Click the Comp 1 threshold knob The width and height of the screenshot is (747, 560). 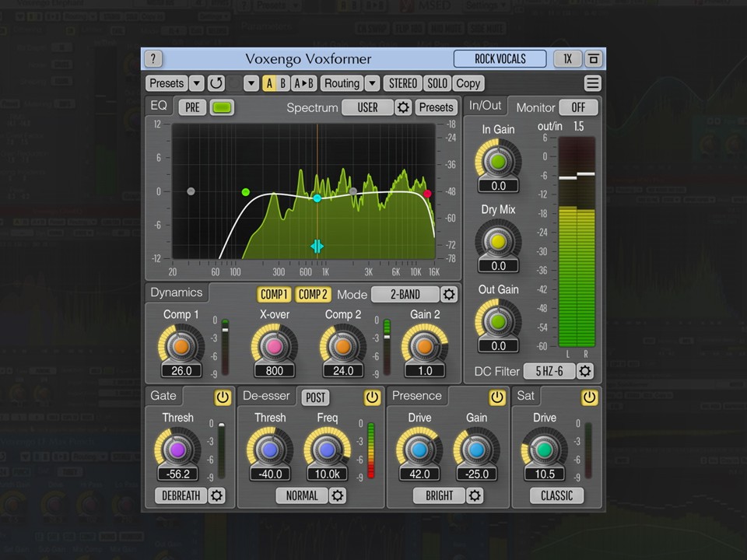[181, 346]
